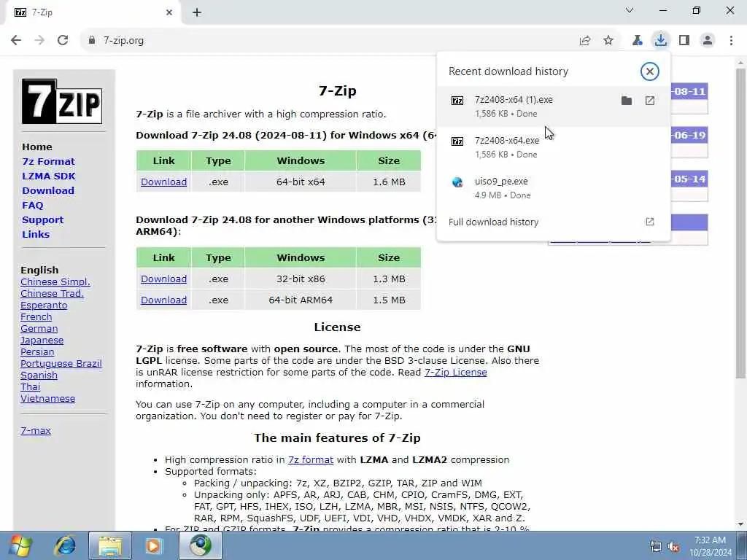Image resolution: width=747 pixels, height=560 pixels.
Task: Open the 7-max link
Action: (x=36, y=430)
